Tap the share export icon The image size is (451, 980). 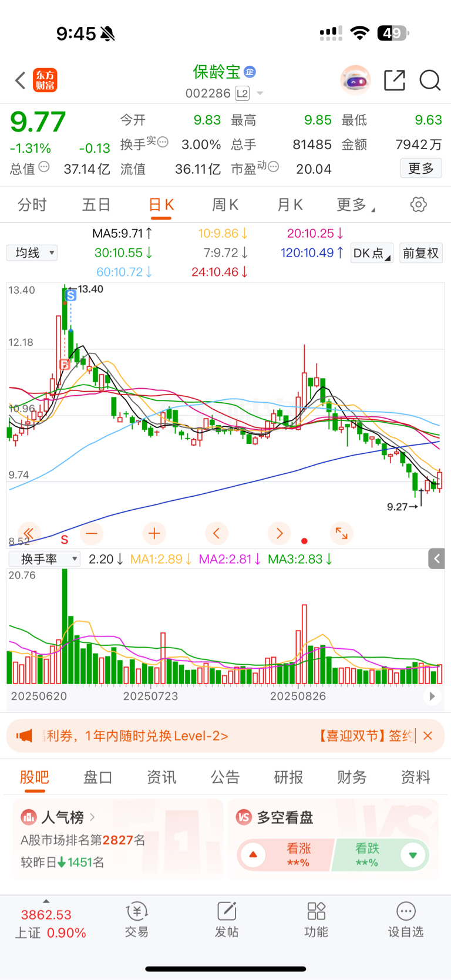click(395, 80)
